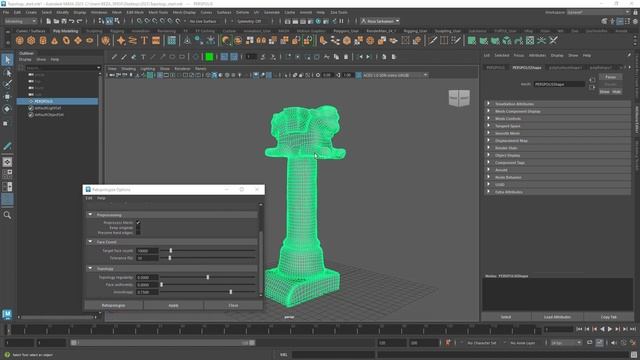Click the play forwards button
The height and width of the screenshot is (360, 640).
tap(610, 329)
